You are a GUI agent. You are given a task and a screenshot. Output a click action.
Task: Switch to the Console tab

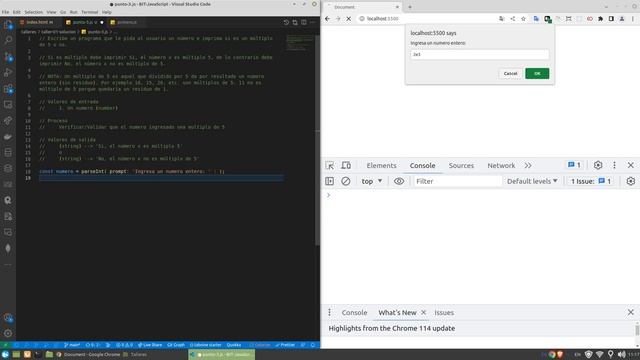(422, 165)
